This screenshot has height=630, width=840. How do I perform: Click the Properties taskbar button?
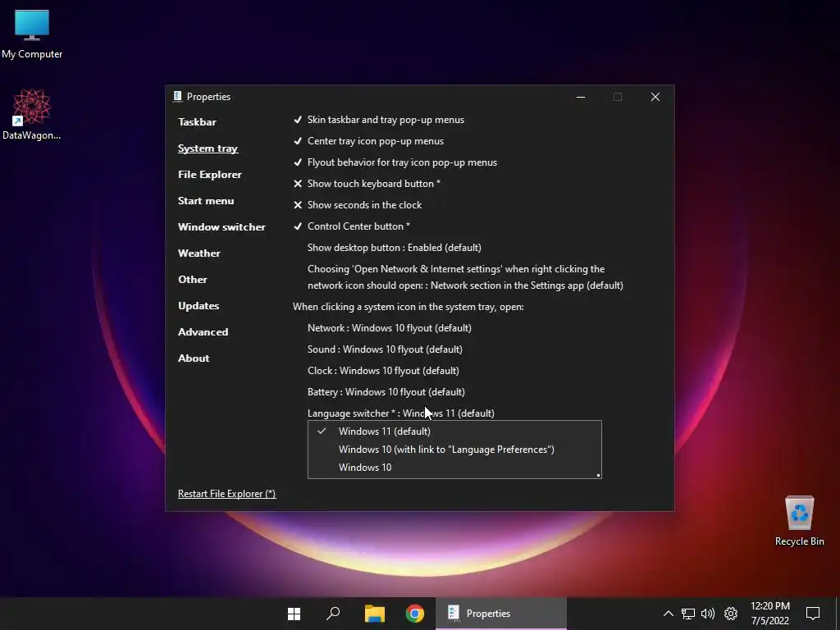pos(501,614)
